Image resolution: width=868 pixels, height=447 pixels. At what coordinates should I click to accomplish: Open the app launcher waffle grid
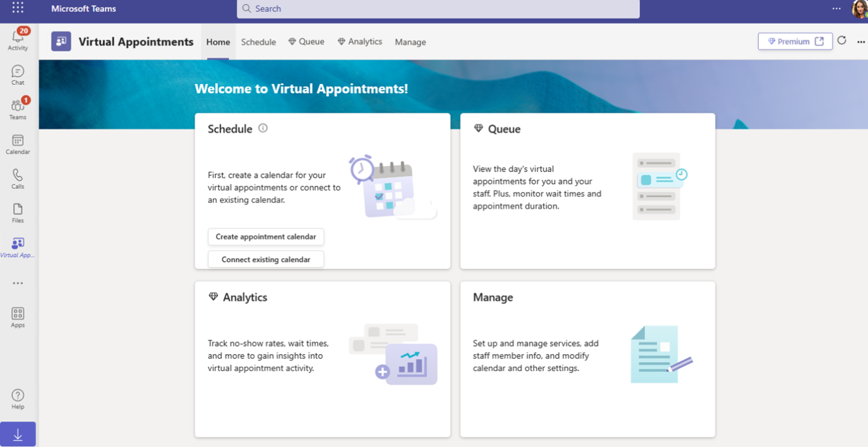(x=18, y=8)
